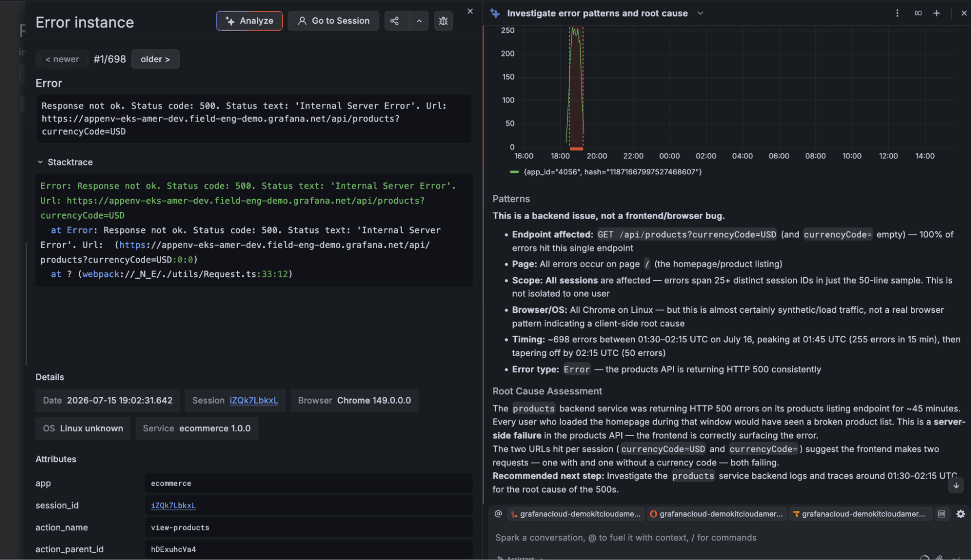This screenshot has width=971, height=560.
Task: Click the Service ecommerce 1.0.0 chip
Action: pos(196,428)
